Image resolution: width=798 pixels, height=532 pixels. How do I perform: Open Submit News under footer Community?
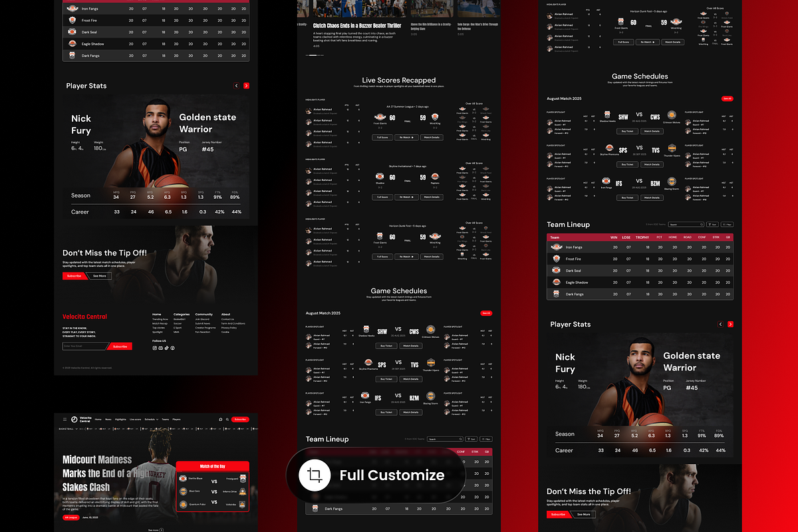[x=203, y=323]
